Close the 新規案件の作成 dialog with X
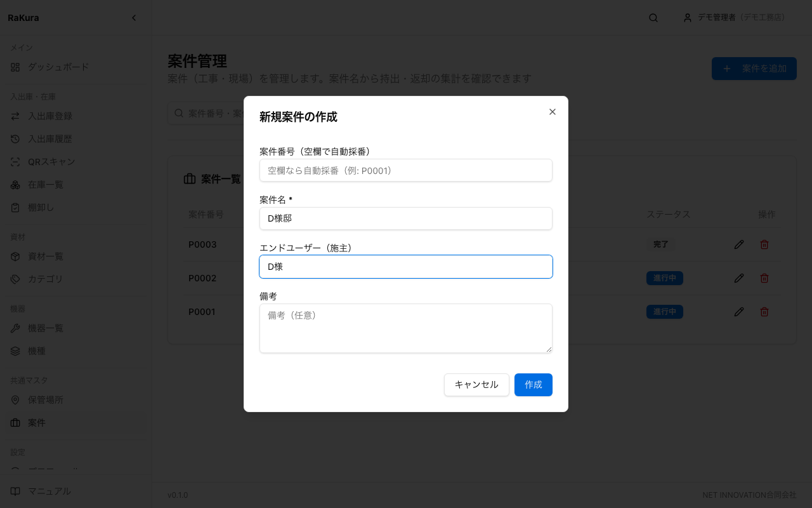 [x=553, y=112]
